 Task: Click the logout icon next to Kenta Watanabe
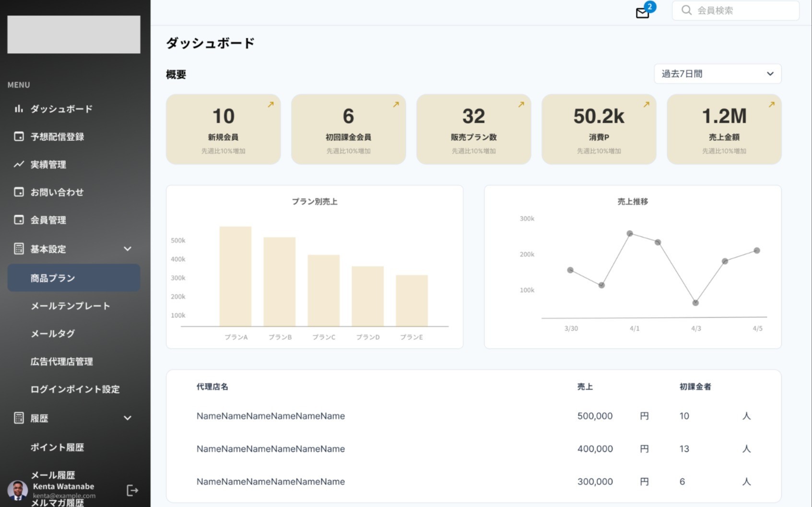coord(132,490)
